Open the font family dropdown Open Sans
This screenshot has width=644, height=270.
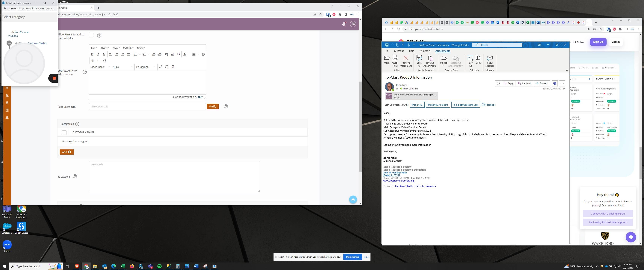[100, 67]
